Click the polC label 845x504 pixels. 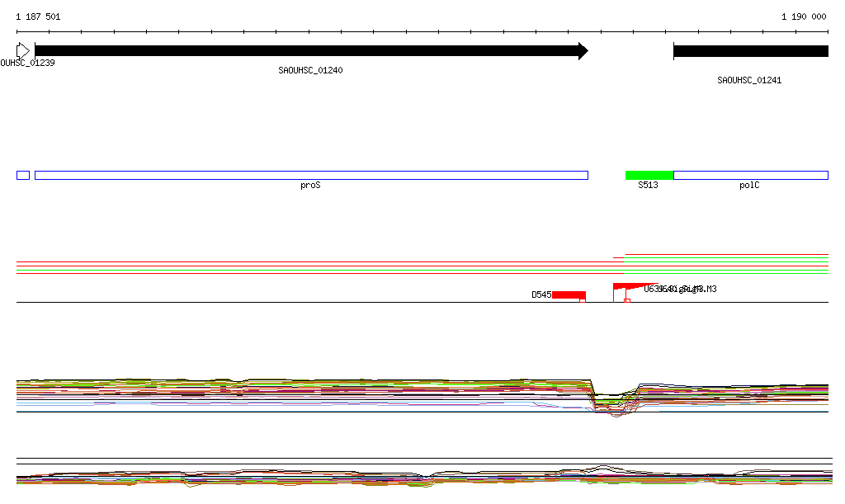point(749,186)
